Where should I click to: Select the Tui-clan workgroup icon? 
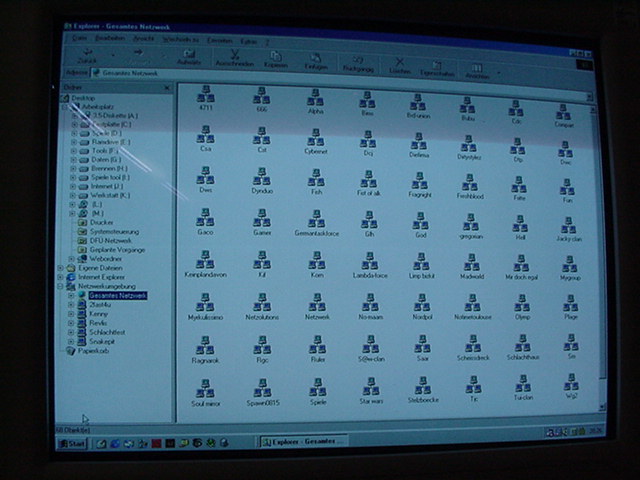tap(523, 387)
